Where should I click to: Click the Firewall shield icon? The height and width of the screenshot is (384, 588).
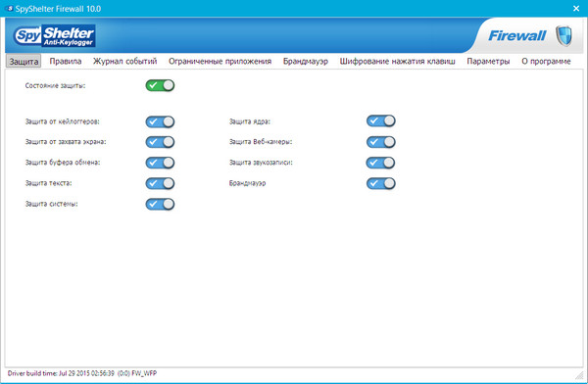(563, 35)
